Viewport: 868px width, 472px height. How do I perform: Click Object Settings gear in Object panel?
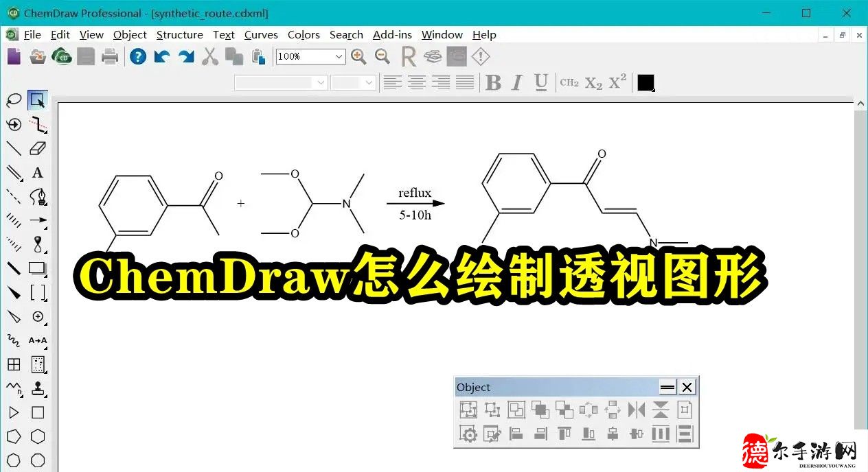point(468,434)
